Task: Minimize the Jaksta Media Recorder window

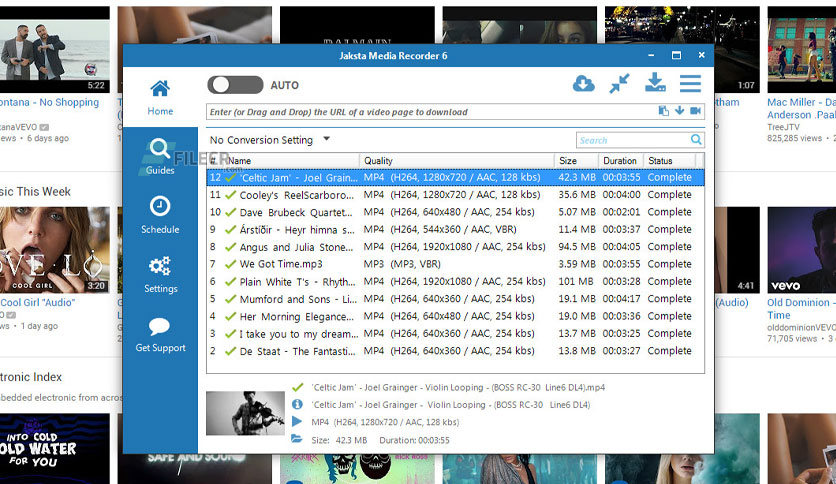Action: pyautogui.click(x=651, y=55)
